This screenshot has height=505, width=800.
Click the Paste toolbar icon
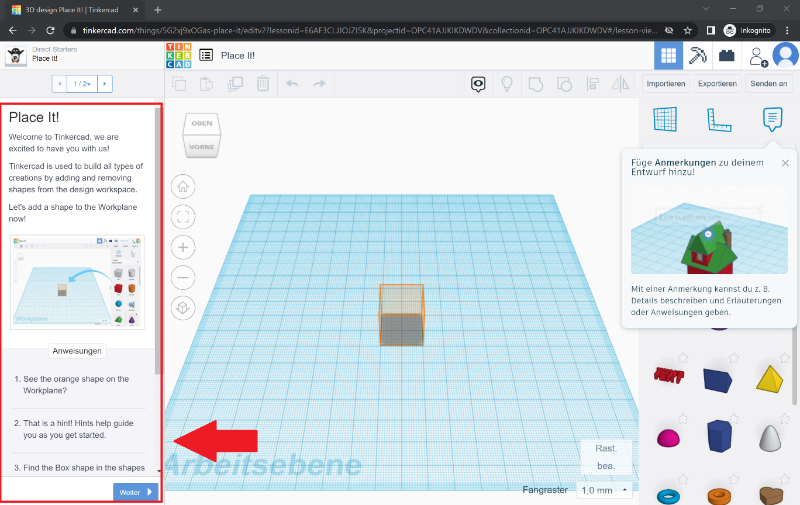tap(207, 84)
